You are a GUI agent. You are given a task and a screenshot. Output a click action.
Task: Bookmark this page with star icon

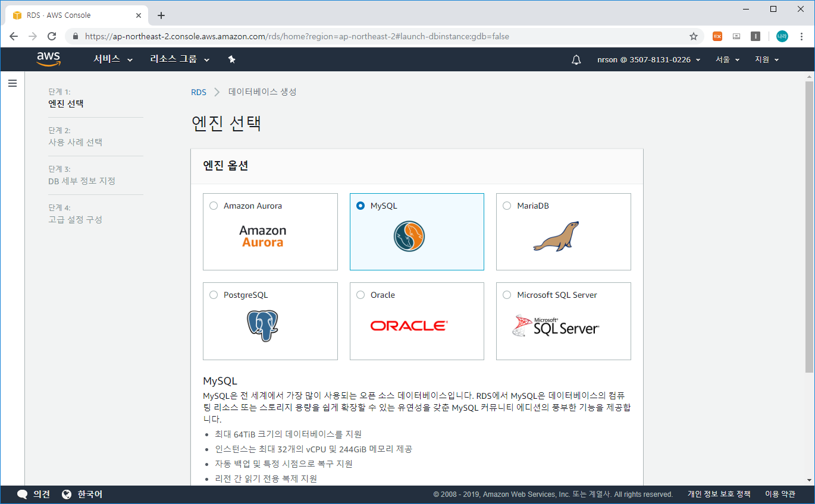coord(694,36)
